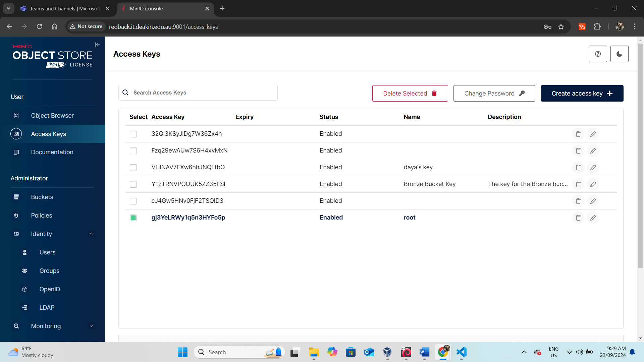Click Change Password button

click(x=494, y=94)
